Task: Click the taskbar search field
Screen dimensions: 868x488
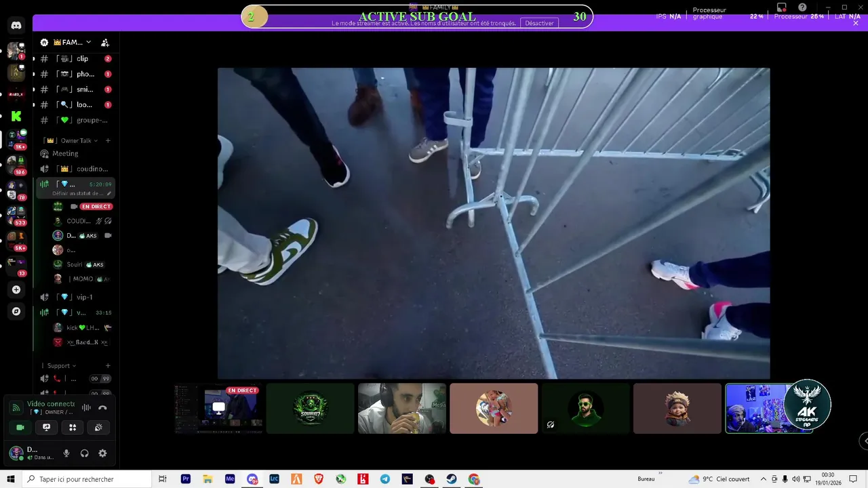Action: click(x=85, y=479)
